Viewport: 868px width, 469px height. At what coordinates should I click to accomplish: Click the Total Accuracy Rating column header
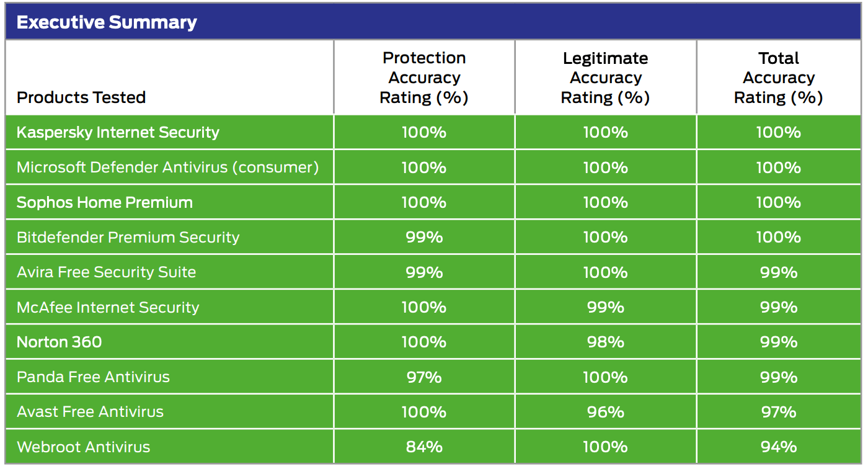778,78
